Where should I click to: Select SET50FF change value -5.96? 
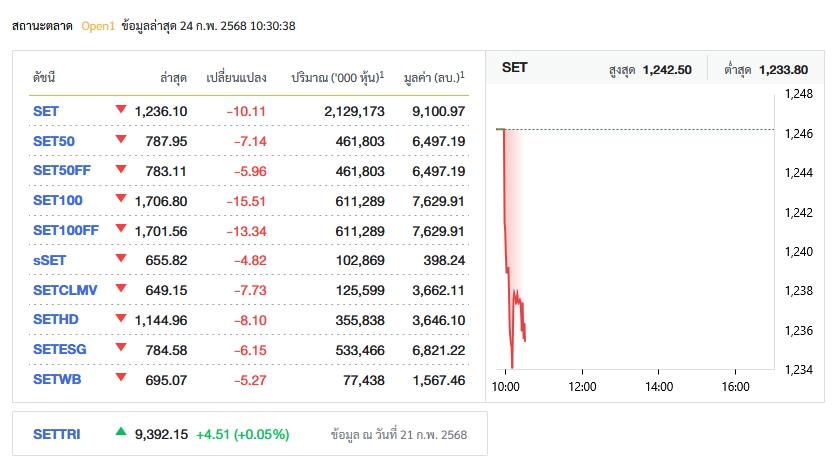[250, 171]
